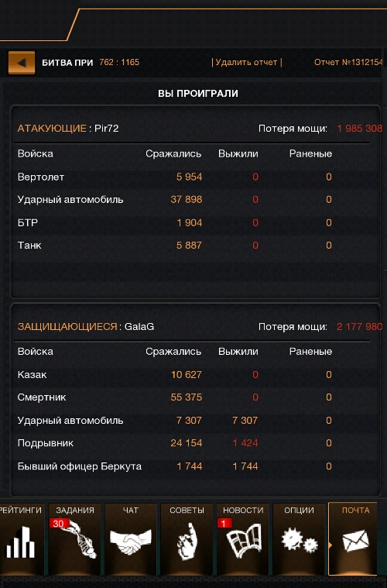Open the Чат handshake icon
The width and height of the screenshot is (387, 588).
(130, 540)
